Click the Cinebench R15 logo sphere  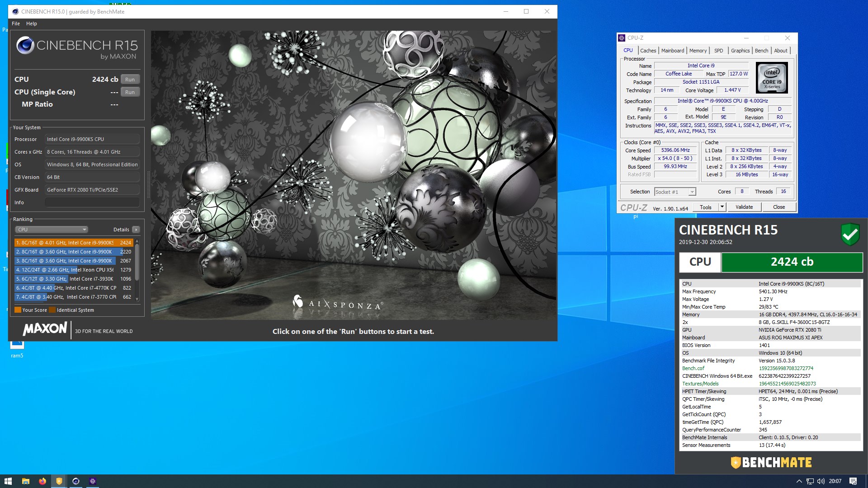coord(25,45)
